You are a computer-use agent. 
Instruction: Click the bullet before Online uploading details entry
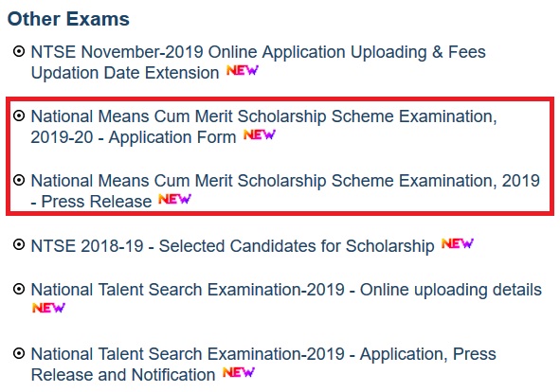19,289
